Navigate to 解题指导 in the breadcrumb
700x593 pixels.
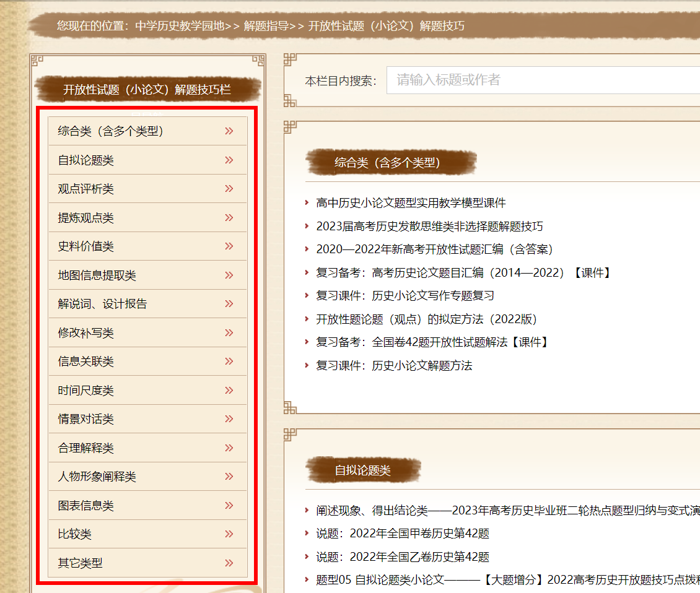pos(266,26)
